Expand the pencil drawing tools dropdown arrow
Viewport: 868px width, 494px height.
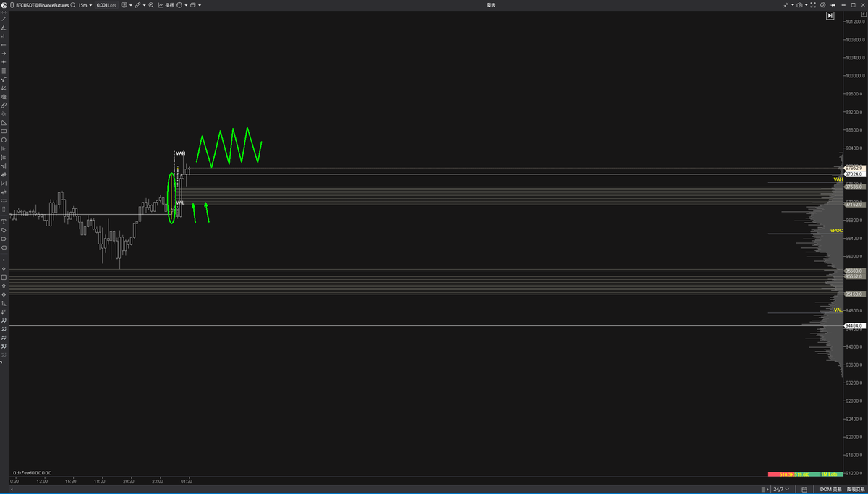pyautogui.click(x=145, y=5)
